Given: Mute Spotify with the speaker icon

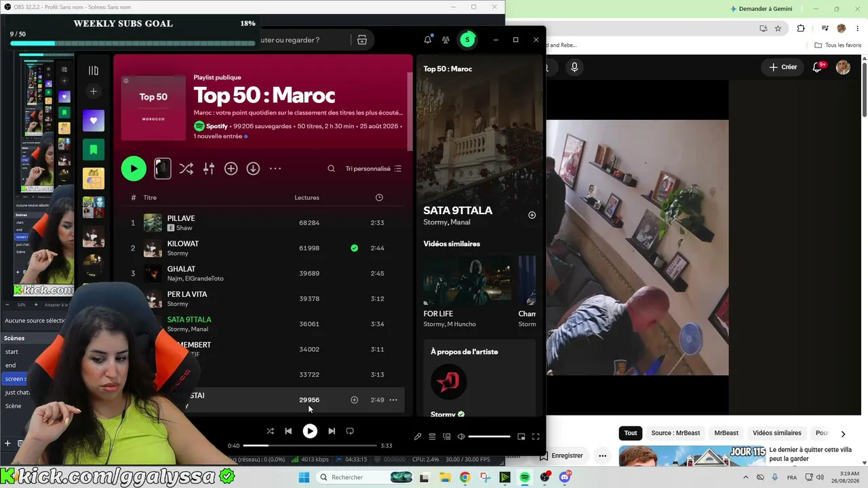Looking at the screenshot, I should click(x=461, y=437).
